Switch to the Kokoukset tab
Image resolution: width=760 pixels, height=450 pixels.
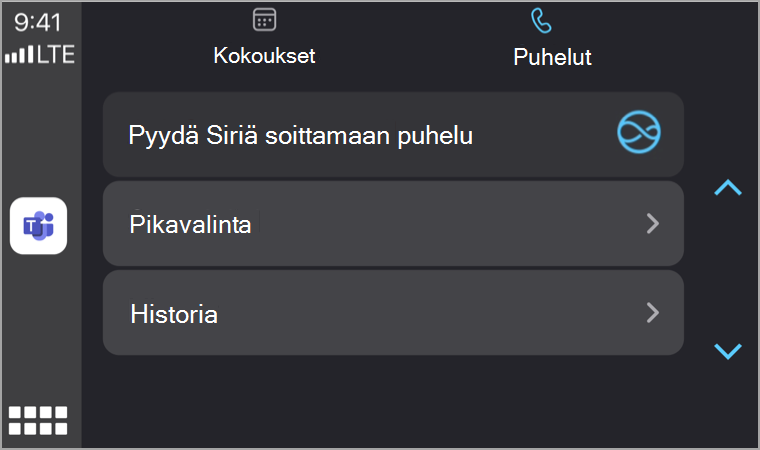click(x=264, y=38)
